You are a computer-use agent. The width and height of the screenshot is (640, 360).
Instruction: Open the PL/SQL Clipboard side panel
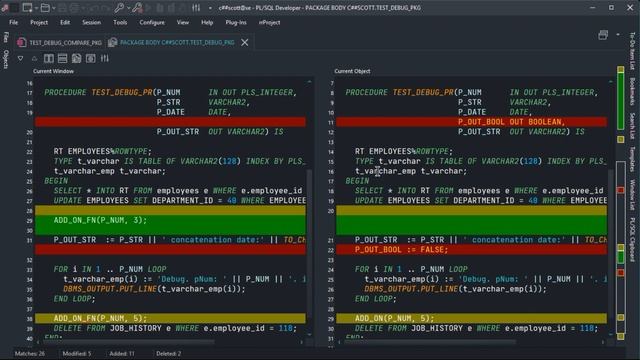point(632,240)
